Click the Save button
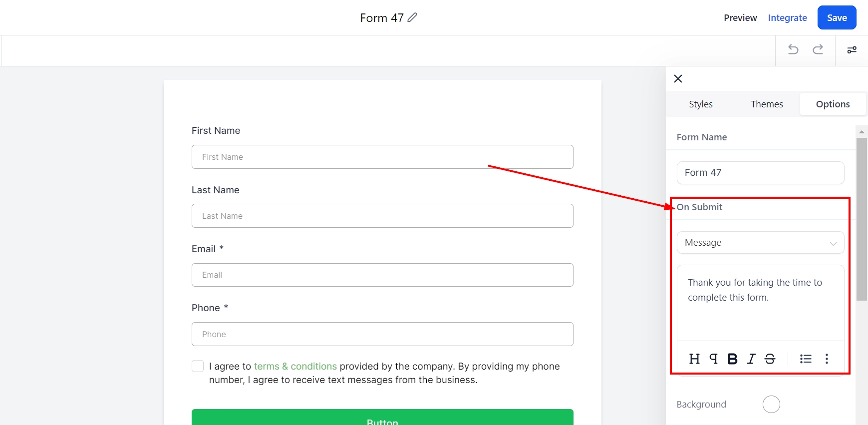 click(x=837, y=18)
